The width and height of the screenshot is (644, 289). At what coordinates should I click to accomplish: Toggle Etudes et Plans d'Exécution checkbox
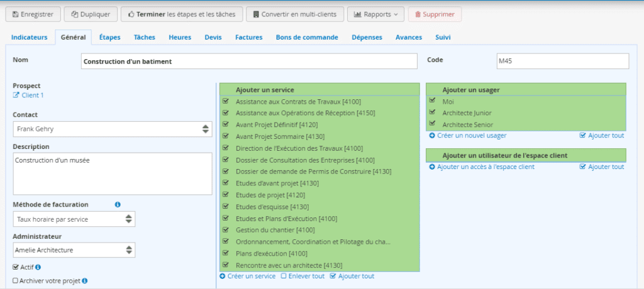click(x=225, y=217)
